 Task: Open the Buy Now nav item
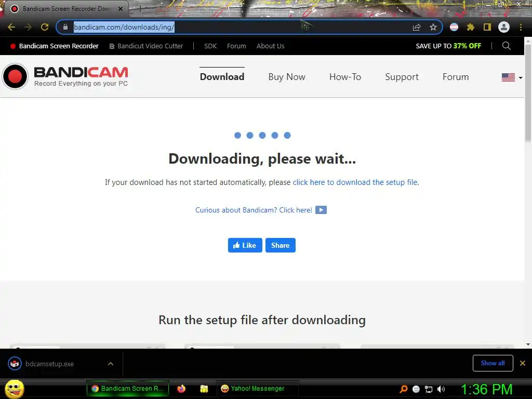click(287, 77)
